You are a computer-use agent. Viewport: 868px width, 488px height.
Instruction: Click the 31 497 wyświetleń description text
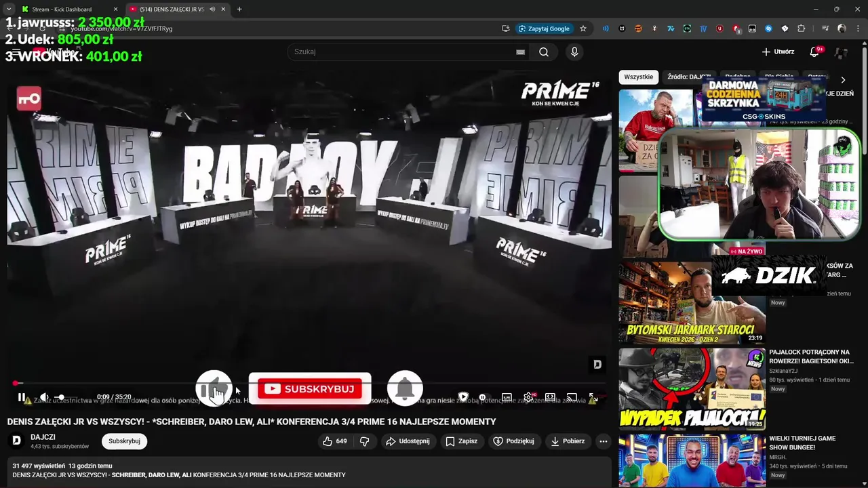click(x=39, y=466)
